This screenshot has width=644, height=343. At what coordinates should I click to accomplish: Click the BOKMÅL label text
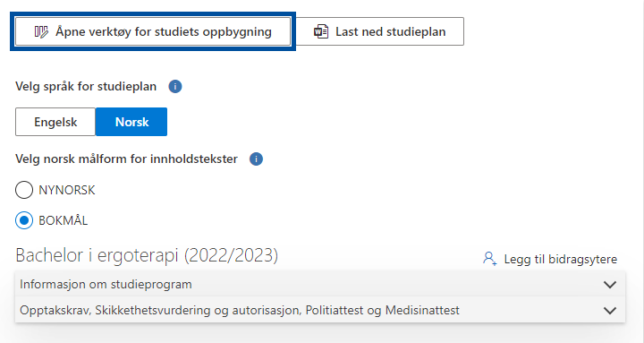pos(64,220)
